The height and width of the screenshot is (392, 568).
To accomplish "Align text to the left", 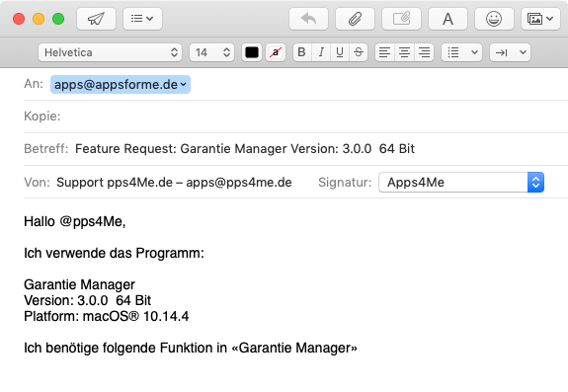I will (384, 52).
